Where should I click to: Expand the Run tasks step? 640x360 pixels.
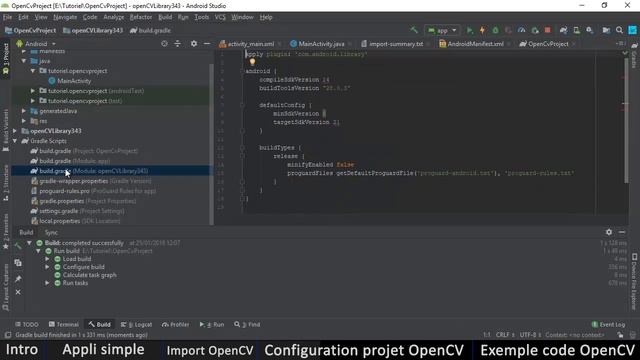47,283
